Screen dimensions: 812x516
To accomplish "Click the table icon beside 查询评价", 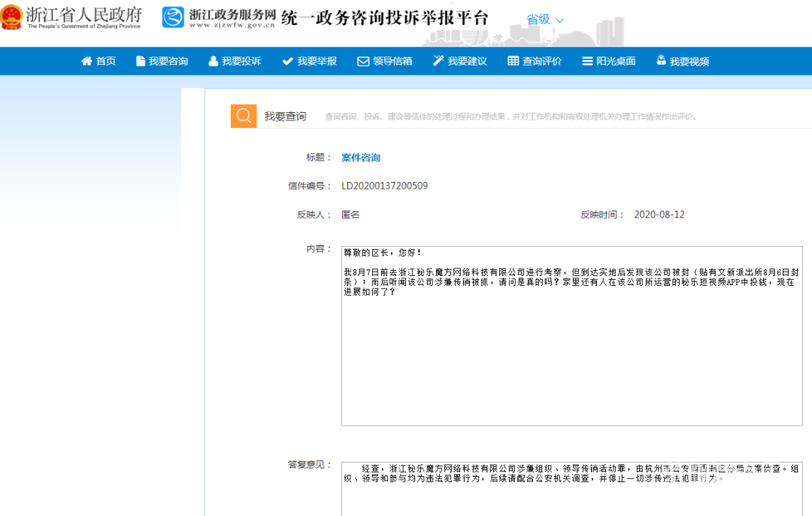I will [514, 61].
